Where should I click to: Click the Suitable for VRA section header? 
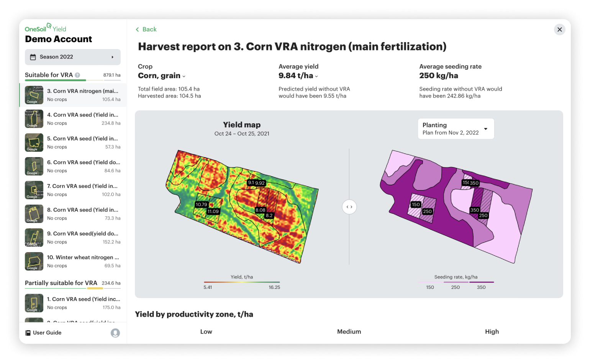coord(49,75)
